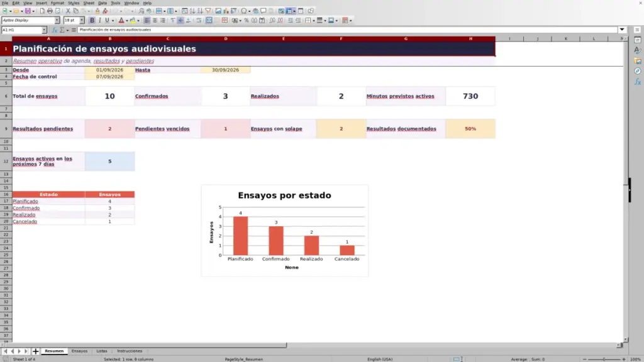
Task: Open the font size dropdown
Action: coord(82,20)
